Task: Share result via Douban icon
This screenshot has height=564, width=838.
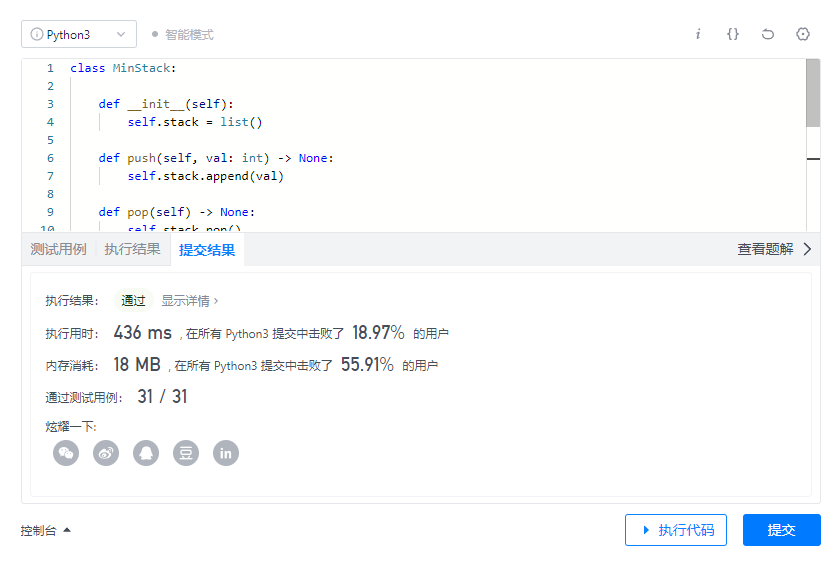Action: (x=186, y=453)
